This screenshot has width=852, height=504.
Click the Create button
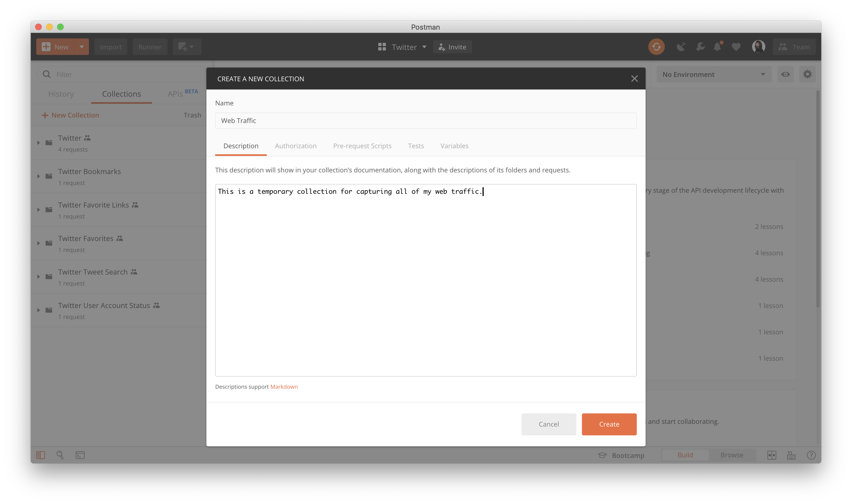click(609, 424)
